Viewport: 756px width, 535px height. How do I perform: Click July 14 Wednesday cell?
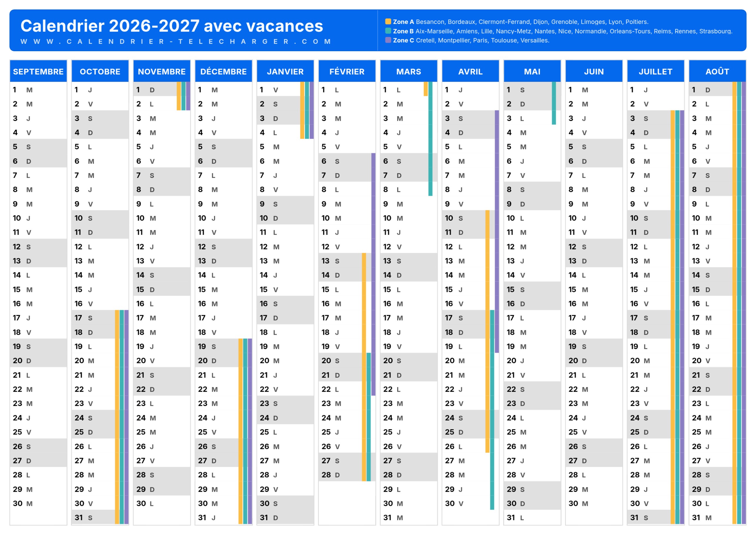[x=655, y=275]
